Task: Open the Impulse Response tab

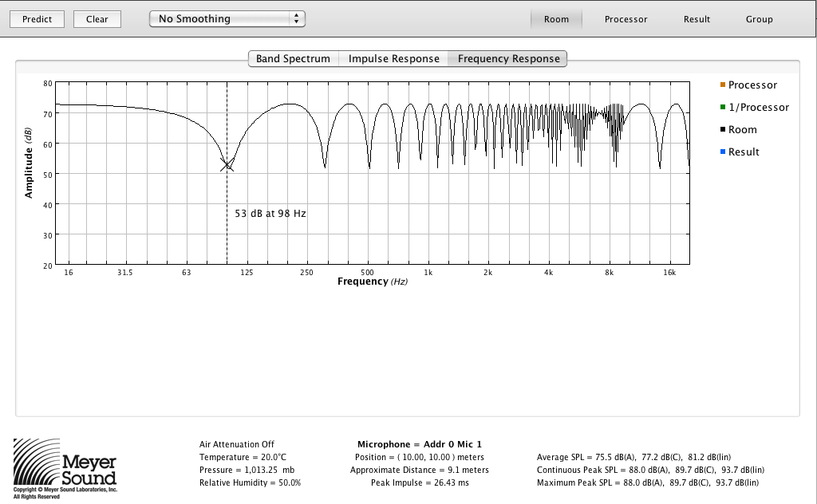Action: (393, 58)
